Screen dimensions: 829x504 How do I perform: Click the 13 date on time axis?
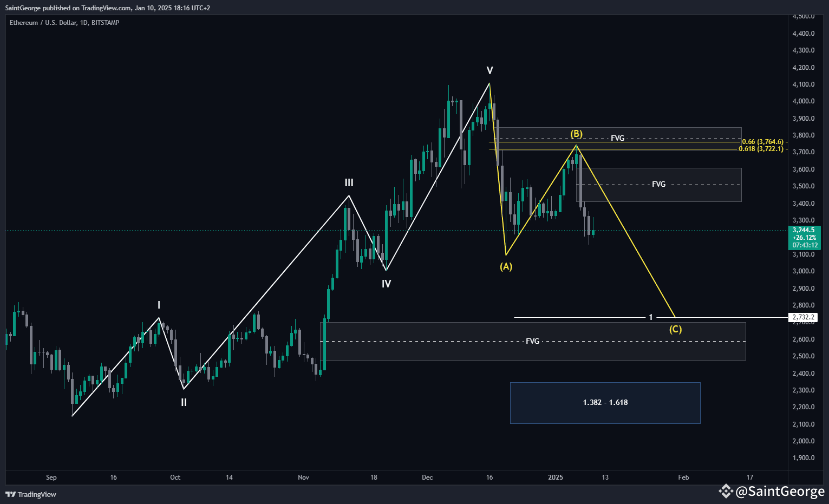click(x=605, y=477)
